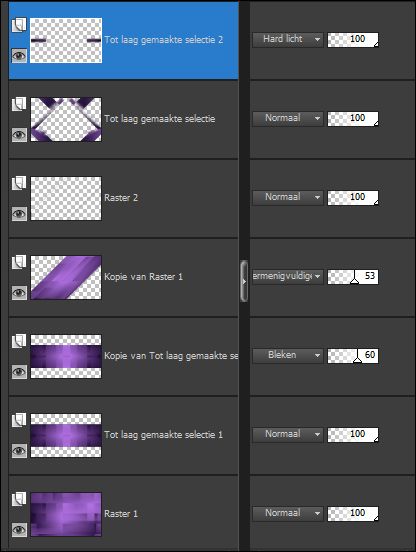Click layer type icon of Tot laag gemaakte selectie 2
Screen dimensions: 416x552
click(19, 25)
